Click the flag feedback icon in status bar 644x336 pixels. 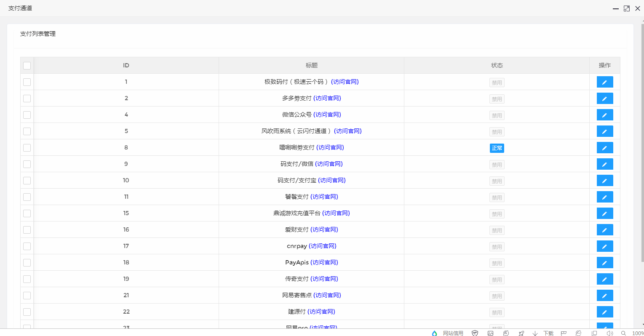pyautogui.click(x=564, y=333)
